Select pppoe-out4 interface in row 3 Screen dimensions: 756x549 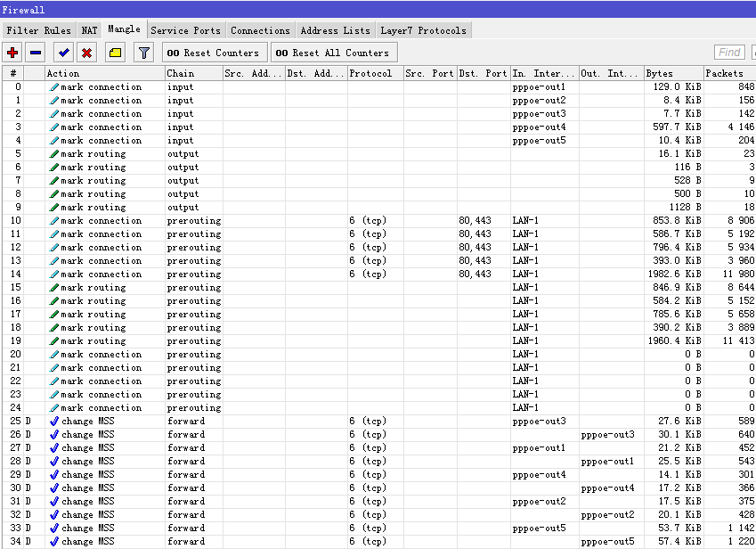point(539,127)
